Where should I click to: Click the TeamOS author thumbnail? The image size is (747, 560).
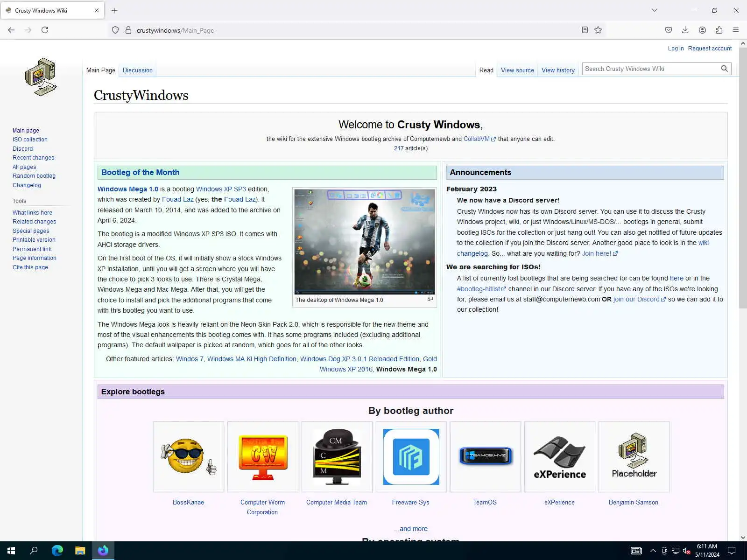click(486, 457)
